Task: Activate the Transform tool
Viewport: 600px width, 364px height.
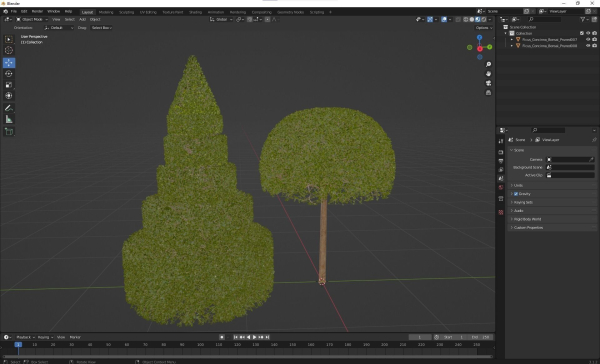Action: (9, 96)
